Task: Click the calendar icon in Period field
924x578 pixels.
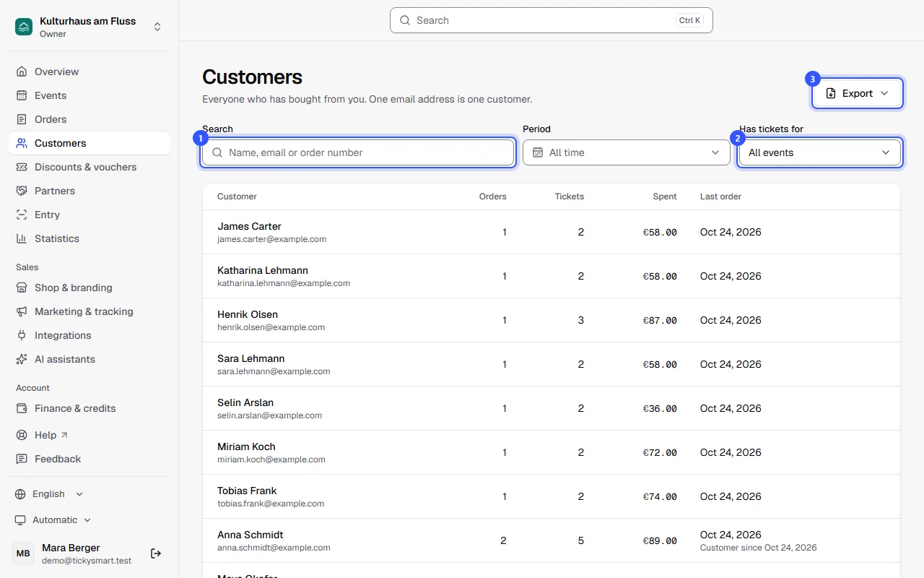Action: pos(538,152)
